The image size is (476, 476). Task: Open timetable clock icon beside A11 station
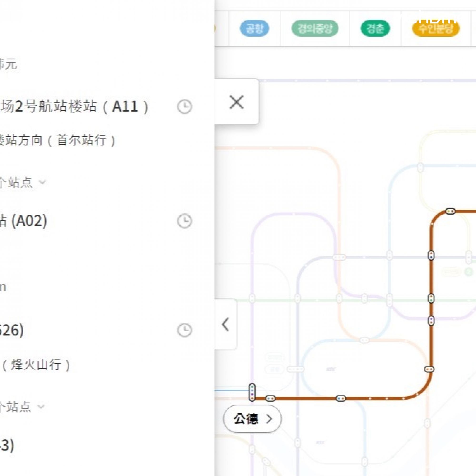(x=184, y=107)
